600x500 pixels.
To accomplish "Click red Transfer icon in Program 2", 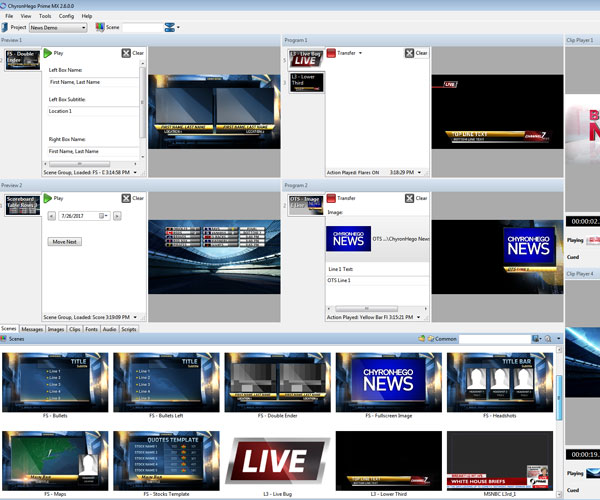I will tap(331, 198).
